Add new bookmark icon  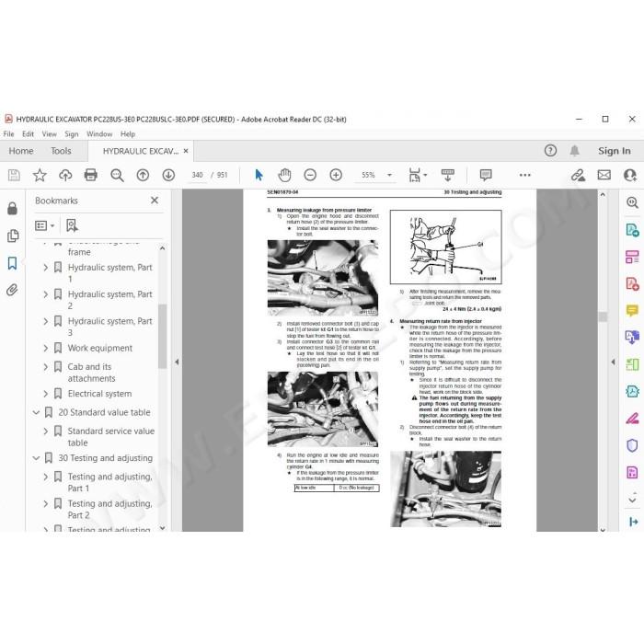coord(72,225)
